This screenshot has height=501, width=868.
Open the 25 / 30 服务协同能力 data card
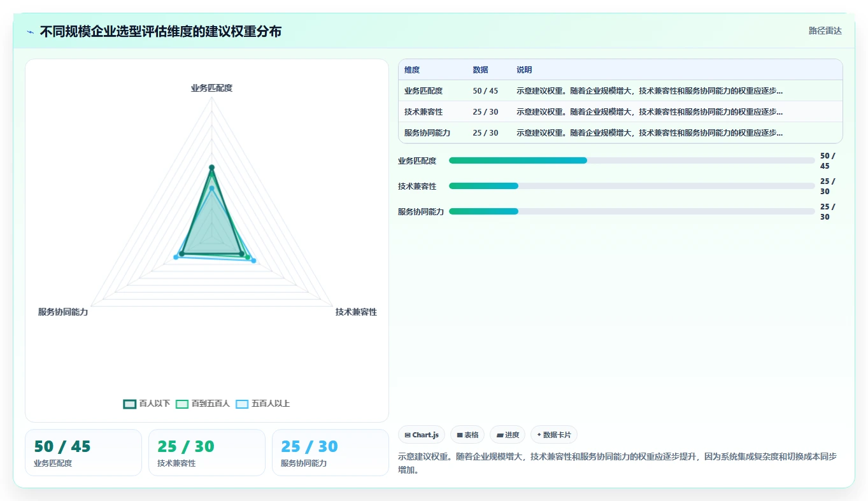coord(331,453)
